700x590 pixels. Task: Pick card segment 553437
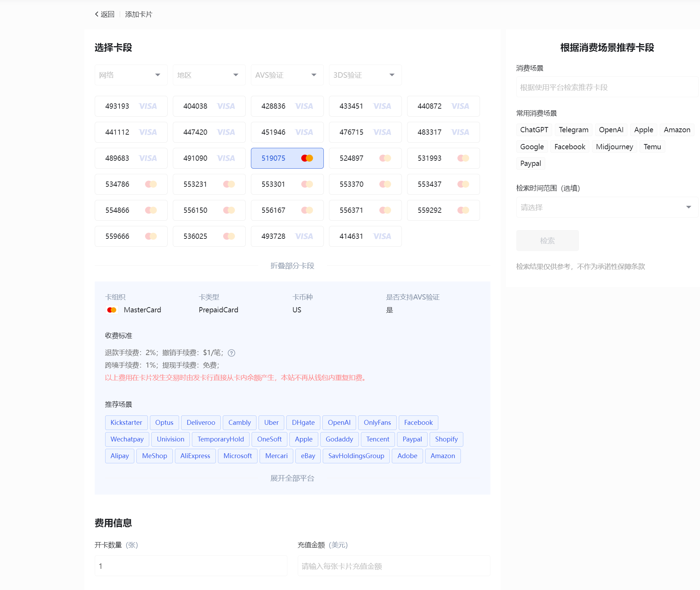tap(443, 184)
